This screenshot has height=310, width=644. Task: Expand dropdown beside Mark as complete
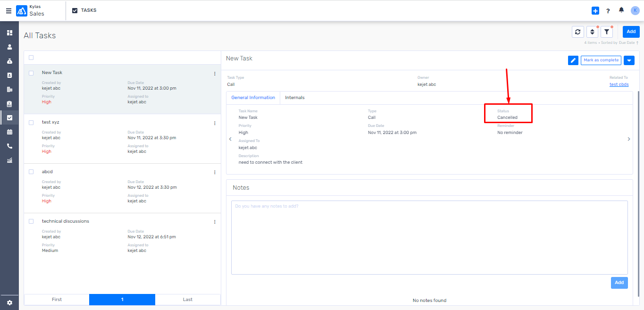coord(629,60)
